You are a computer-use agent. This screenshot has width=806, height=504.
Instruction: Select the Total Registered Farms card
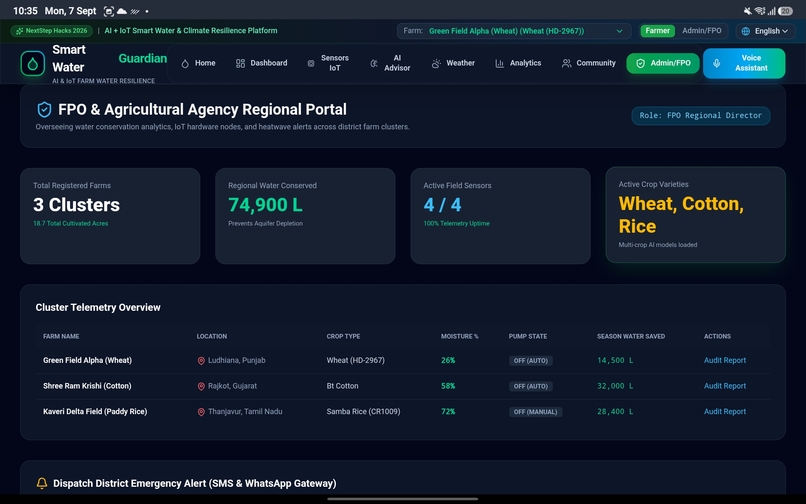pos(110,216)
